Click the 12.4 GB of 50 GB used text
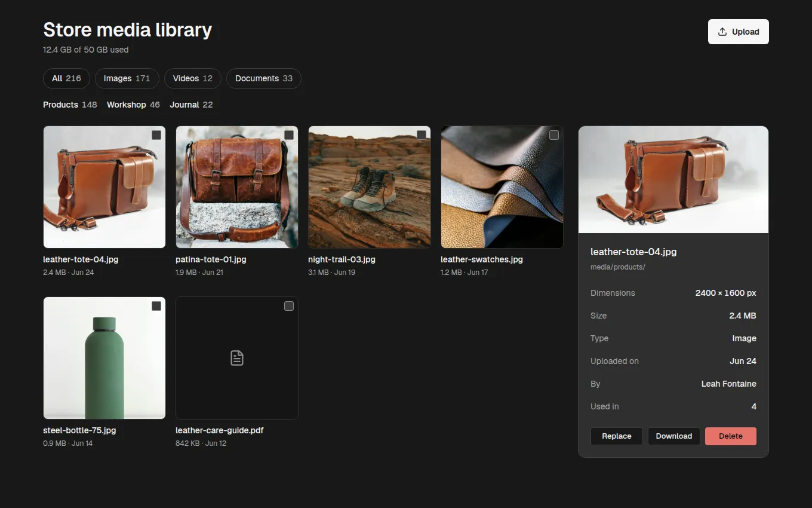Viewport: 812px width, 508px height. click(x=86, y=50)
